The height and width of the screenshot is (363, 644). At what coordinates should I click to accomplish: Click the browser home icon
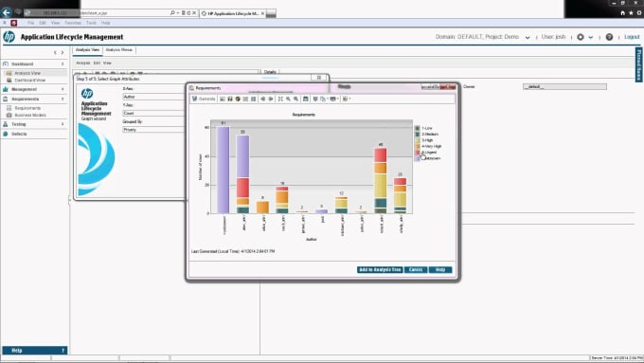tap(622, 13)
